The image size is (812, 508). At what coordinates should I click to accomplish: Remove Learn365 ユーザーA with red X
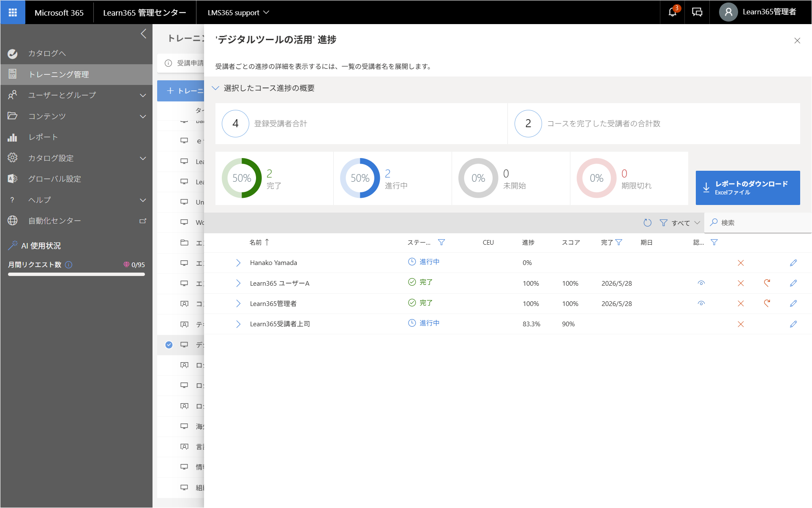pos(741,283)
